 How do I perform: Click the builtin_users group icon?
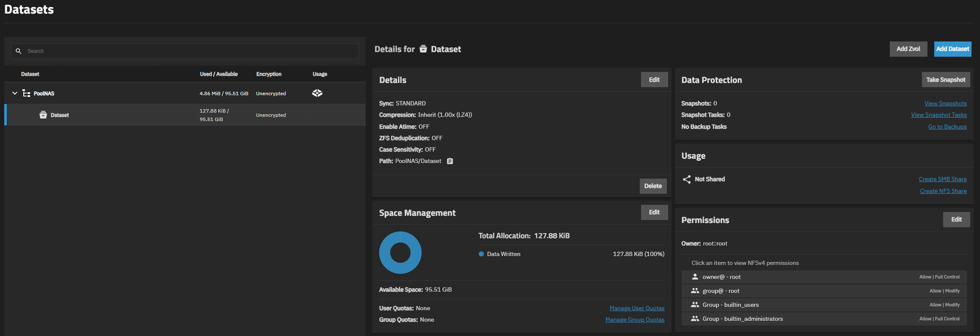click(695, 305)
